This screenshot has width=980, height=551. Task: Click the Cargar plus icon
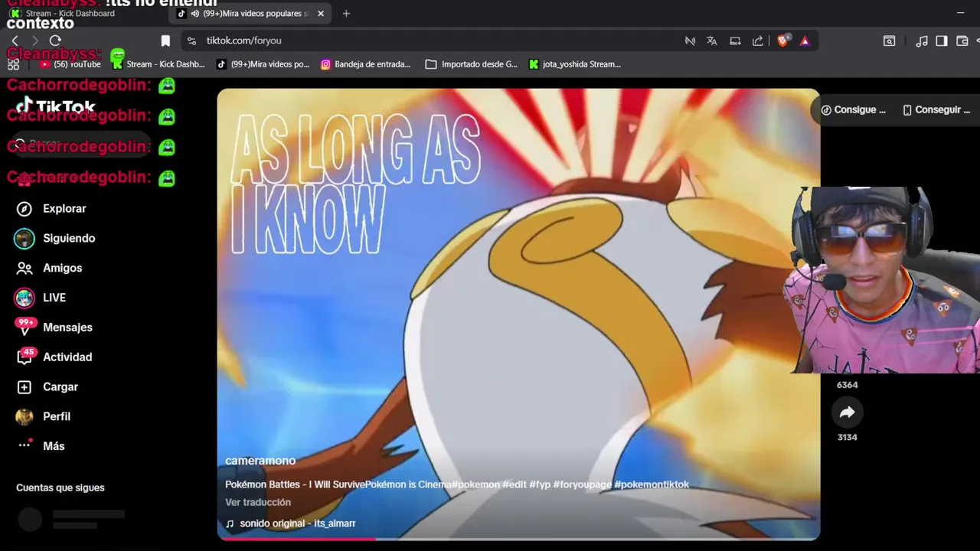click(24, 387)
